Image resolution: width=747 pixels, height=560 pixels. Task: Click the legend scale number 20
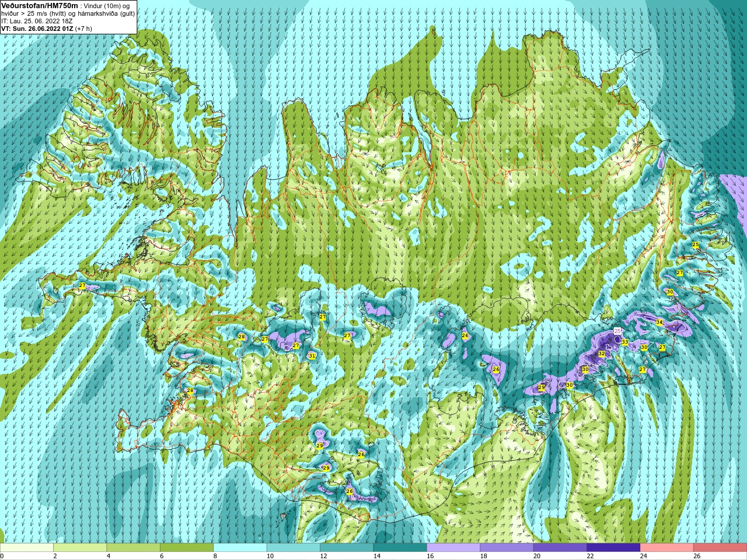point(537,556)
